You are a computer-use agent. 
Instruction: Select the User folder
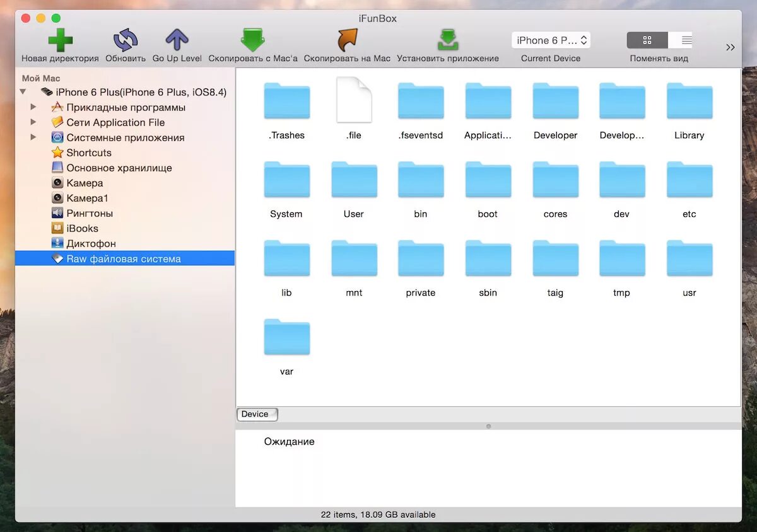[x=354, y=180]
